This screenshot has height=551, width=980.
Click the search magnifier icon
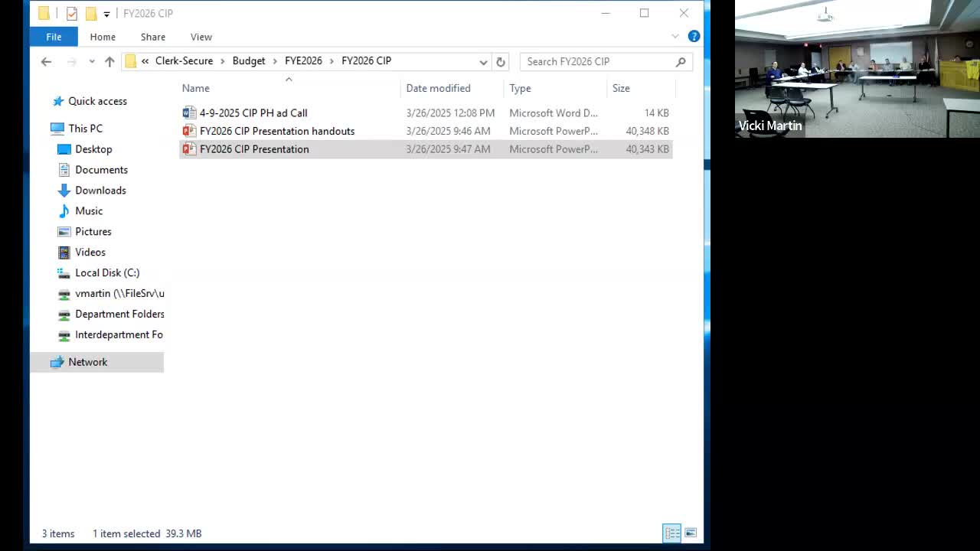681,61
